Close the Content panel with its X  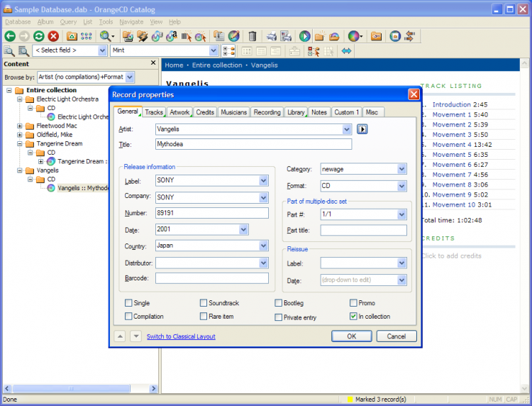[153, 64]
